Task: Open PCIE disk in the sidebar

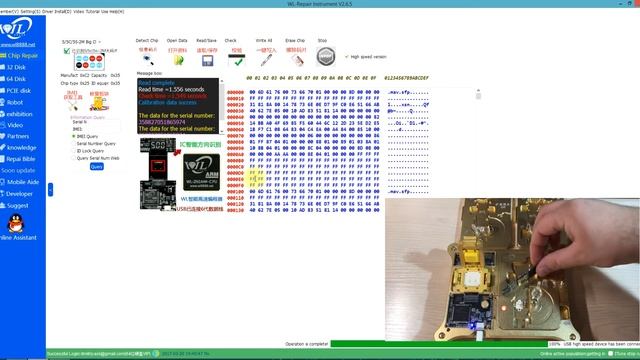Action: coord(16,91)
